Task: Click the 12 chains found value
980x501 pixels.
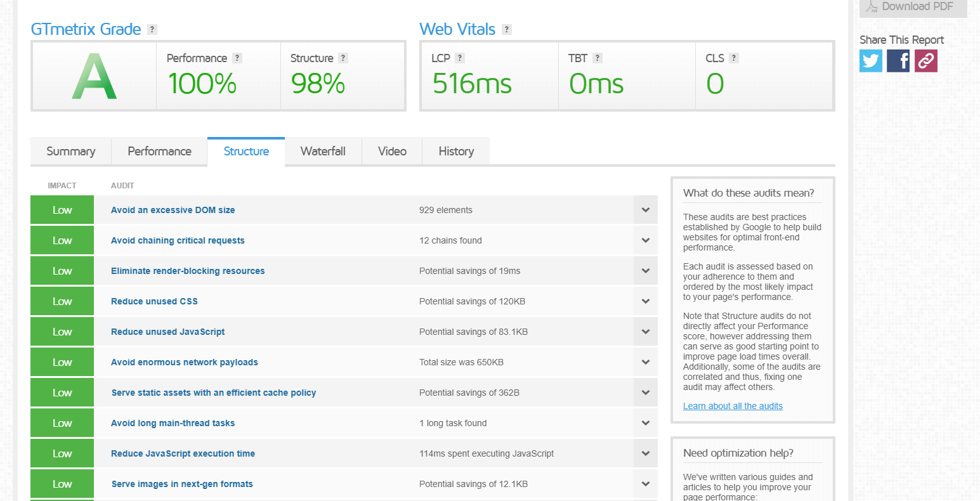Action: coord(450,240)
